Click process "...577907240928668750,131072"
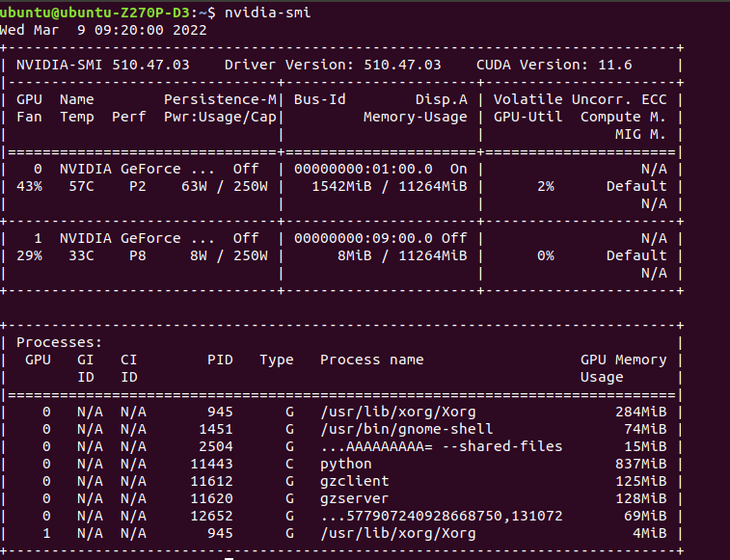 [442, 517]
